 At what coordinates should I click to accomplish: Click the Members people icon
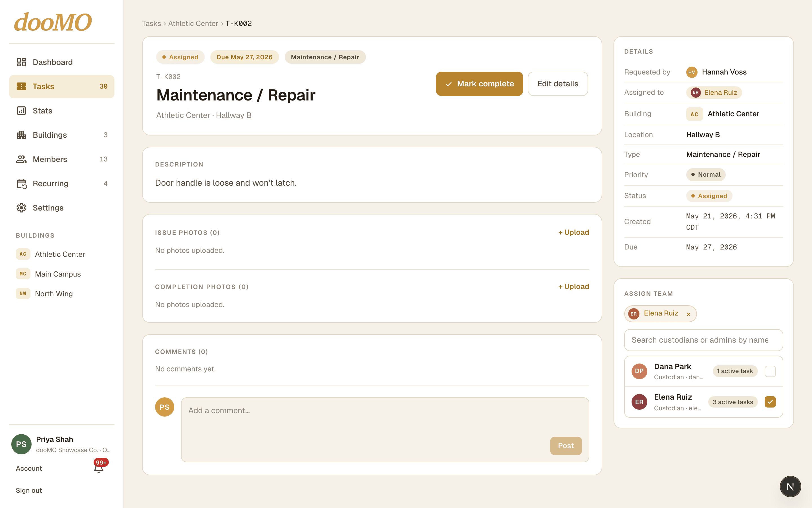point(21,159)
